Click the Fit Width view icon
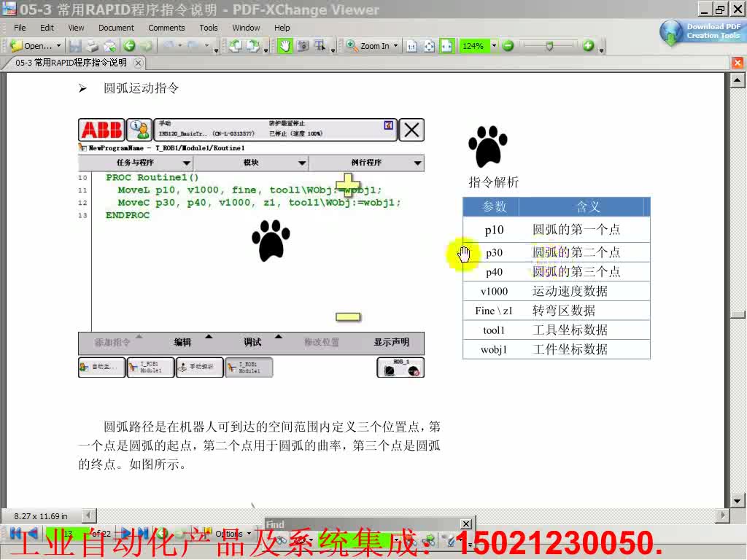 point(447,45)
